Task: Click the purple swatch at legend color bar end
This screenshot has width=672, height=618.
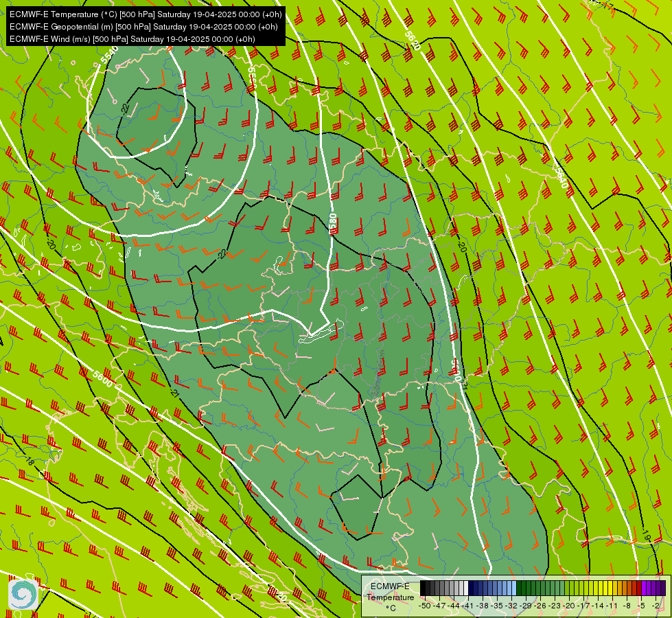Action: click(x=663, y=588)
